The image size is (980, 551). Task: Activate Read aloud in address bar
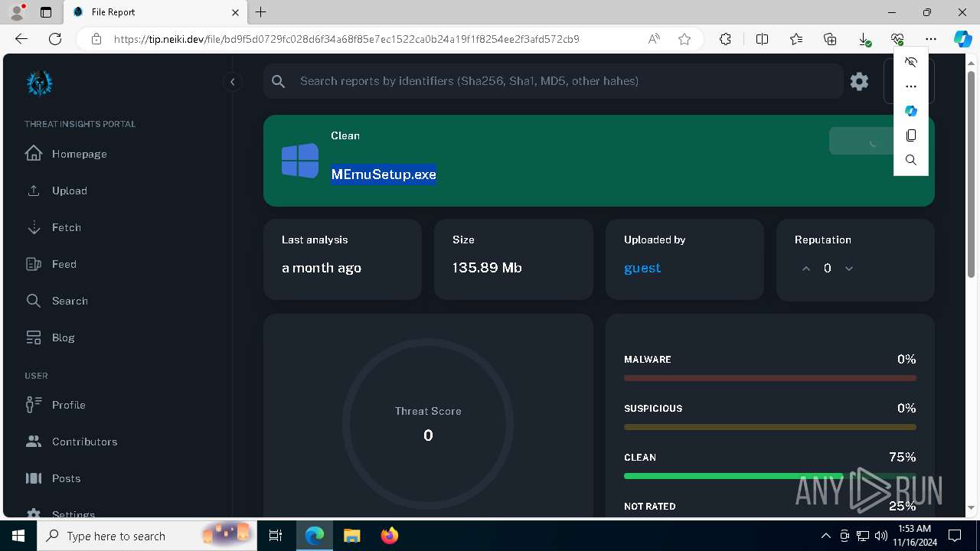tap(654, 39)
